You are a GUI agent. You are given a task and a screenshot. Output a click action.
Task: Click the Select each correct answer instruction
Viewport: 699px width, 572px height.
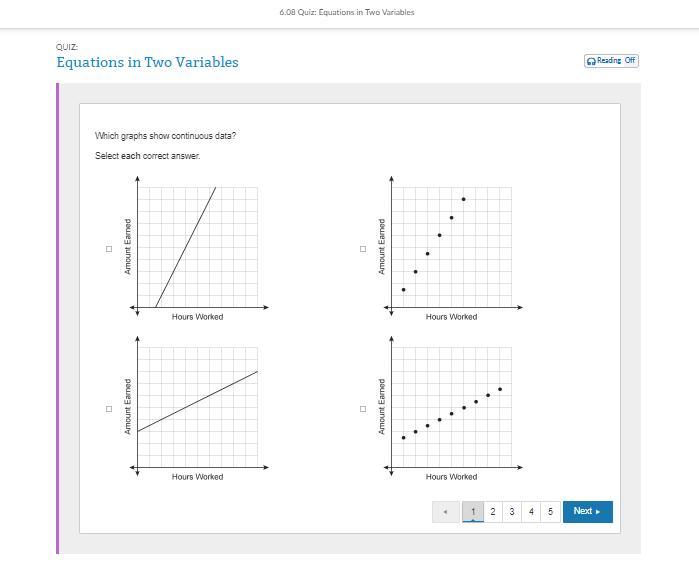click(148, 156)
